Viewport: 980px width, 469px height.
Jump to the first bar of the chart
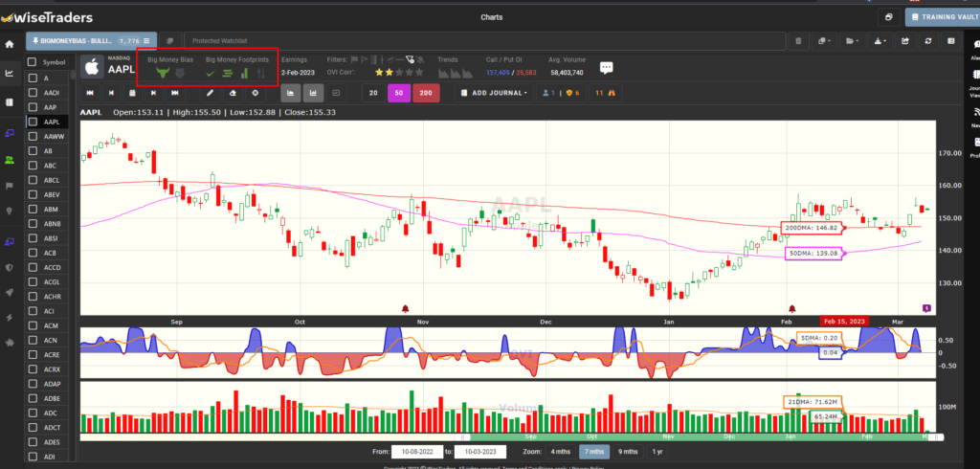click(90, 93)
